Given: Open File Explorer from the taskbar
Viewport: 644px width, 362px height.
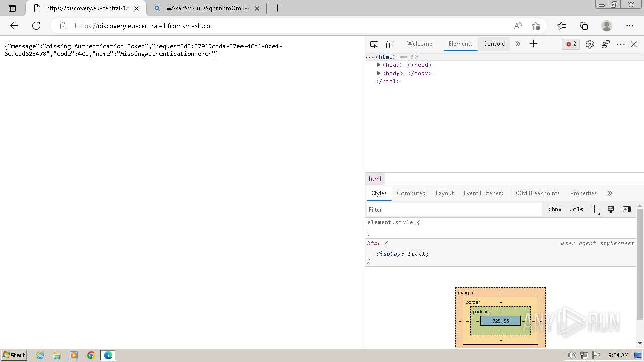Looking at the screenshot, I should pyautogui.click(x=57, y=355).
